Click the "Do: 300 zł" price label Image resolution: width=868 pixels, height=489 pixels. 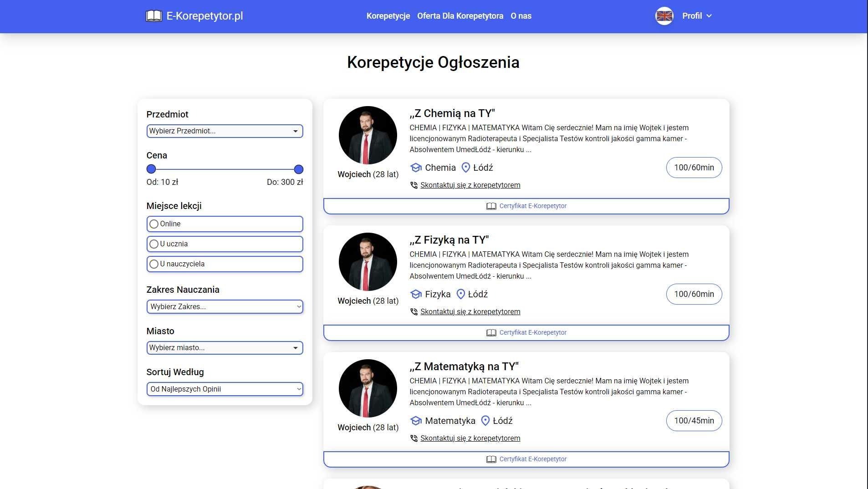click(x=285, y=182)
